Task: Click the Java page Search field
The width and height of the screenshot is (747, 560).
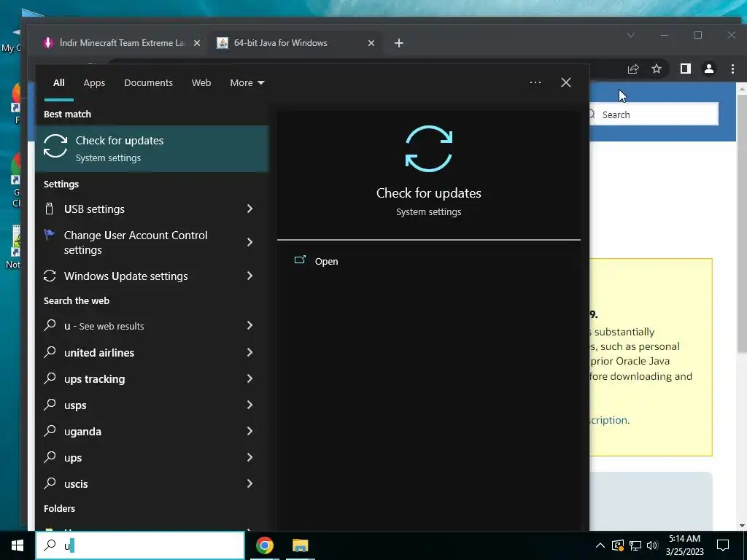Action: click(654, 114)
